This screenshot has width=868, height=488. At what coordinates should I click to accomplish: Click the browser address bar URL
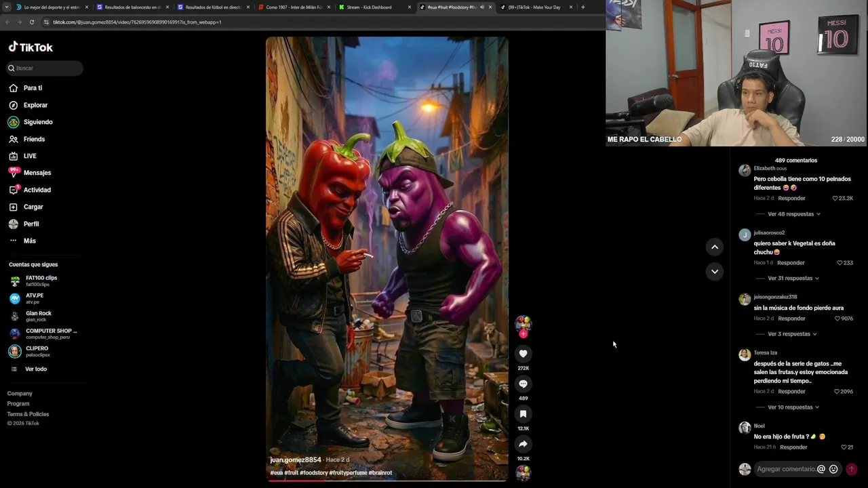pos(137,22)
